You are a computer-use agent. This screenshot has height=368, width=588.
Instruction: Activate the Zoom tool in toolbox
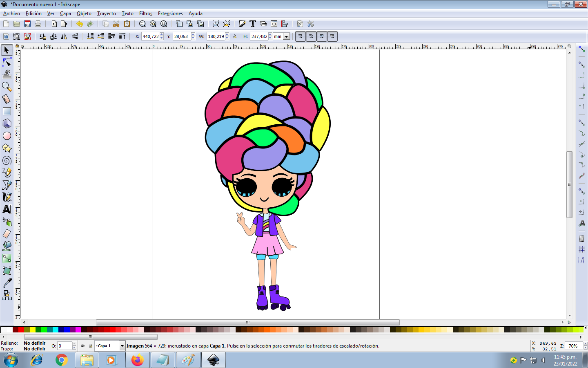click(x=7, y=87)
